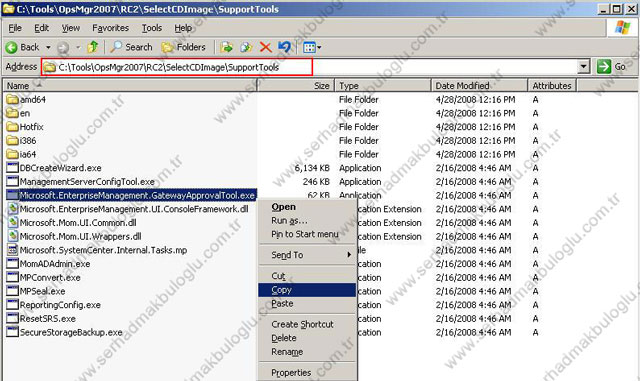Click the 6,134 KB size cell
This screenshot has width=640, height=381.
[312, 168]
